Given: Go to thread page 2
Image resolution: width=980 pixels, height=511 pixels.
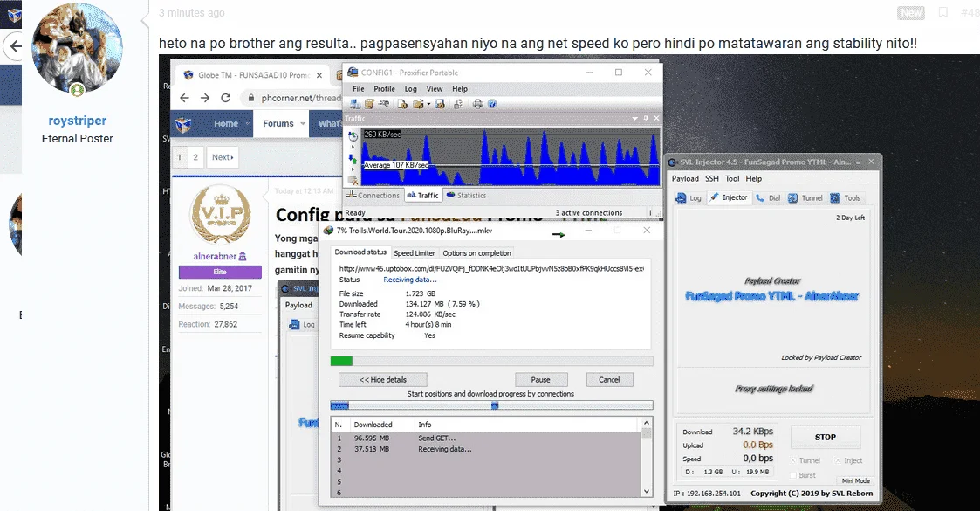Looking at the screenshot, I should coord(195,157).
